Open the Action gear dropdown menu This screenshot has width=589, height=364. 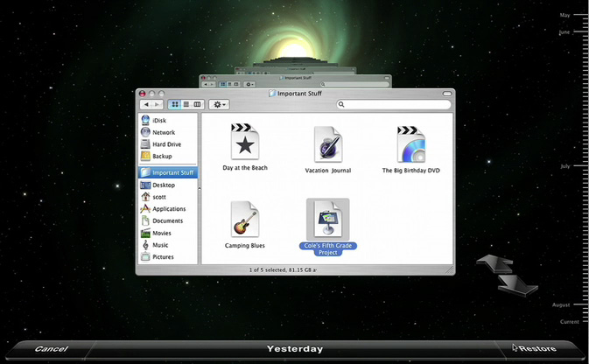coord(219,104)
